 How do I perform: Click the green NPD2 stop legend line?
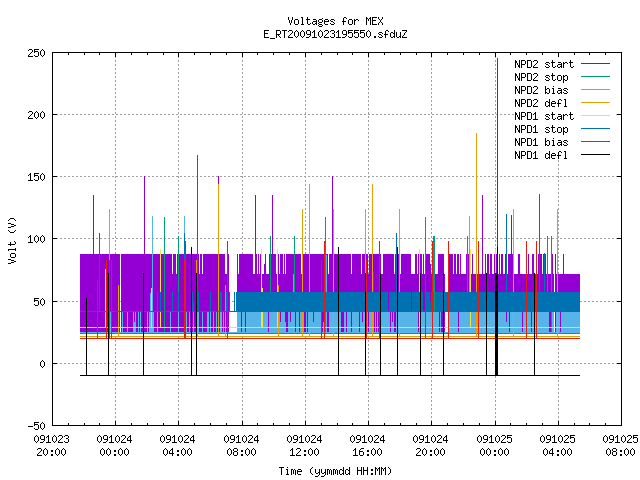click(x=595, y=76)
